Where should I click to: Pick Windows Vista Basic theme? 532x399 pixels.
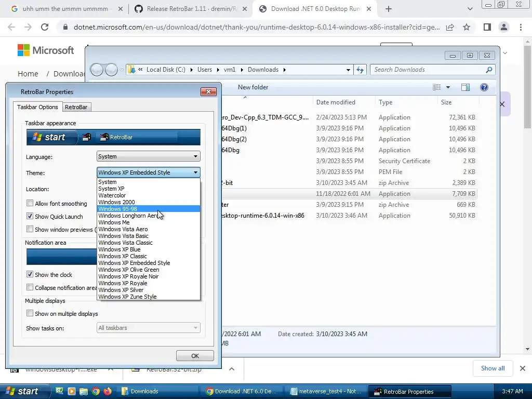148,236
